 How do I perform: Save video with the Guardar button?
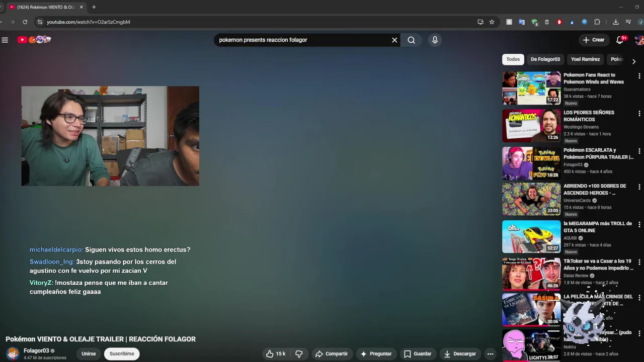tap(417, 354)
